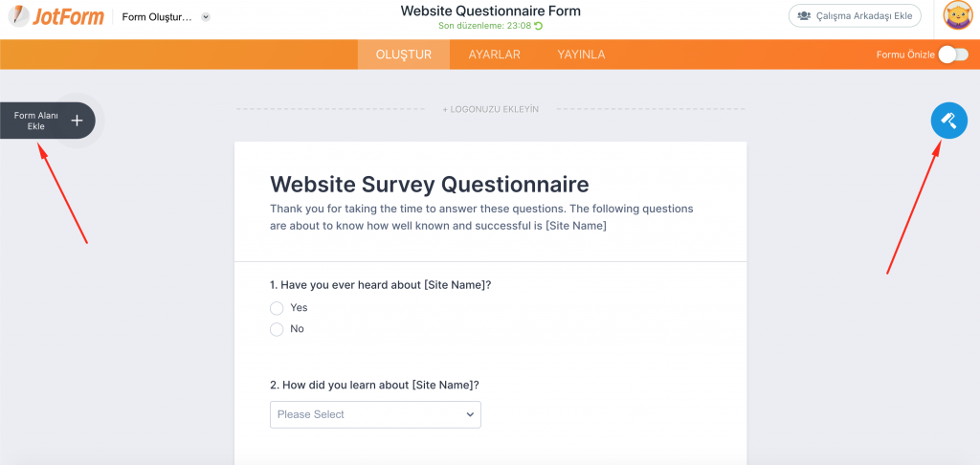Click the Logonuzu Ekleyin link

click(x=490, y=109)
